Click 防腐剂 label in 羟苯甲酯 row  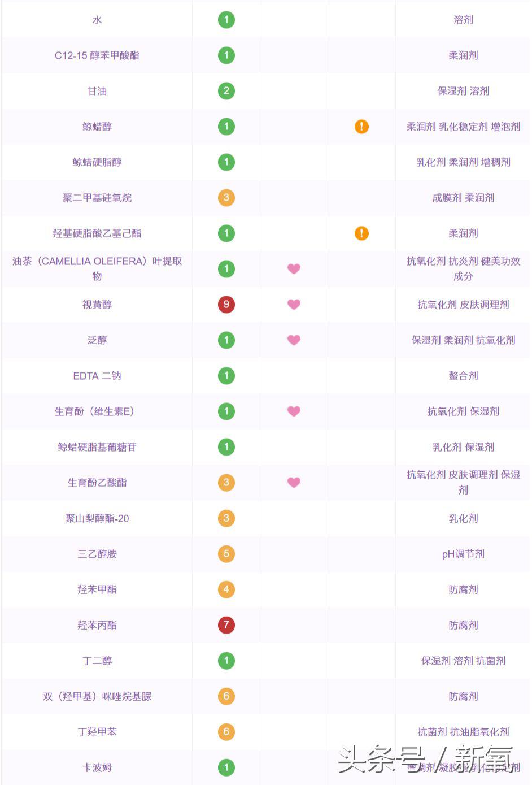pos(463,589)
